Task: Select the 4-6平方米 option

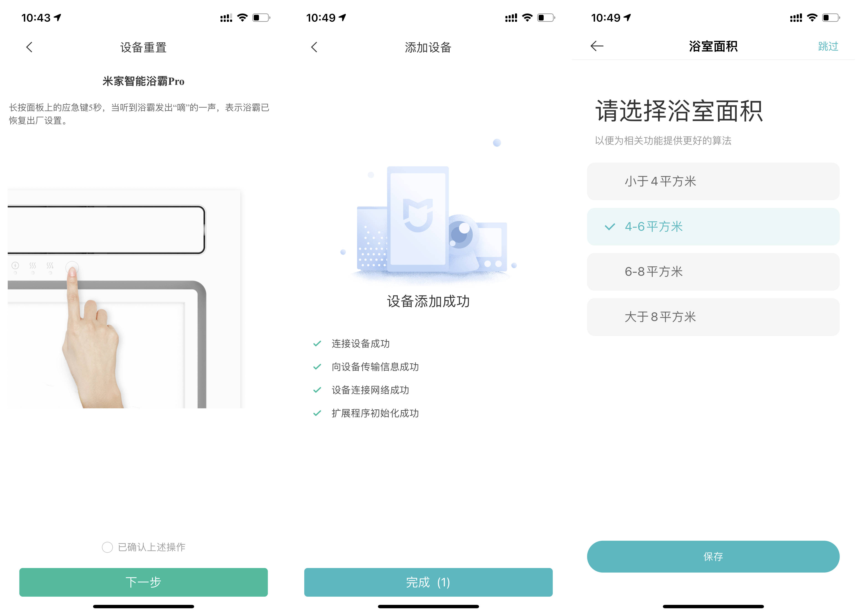Action: 713,227
